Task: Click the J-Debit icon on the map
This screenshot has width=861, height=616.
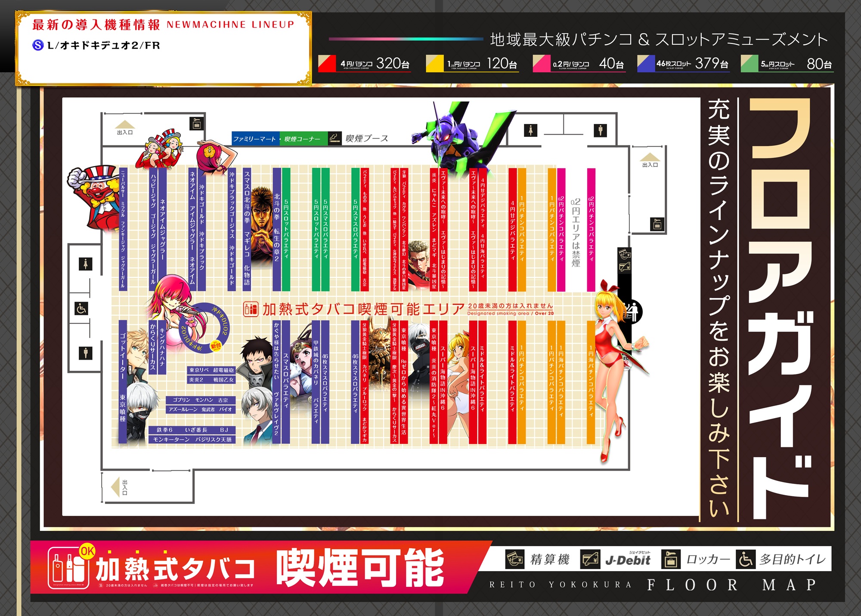Action: tap(624, 268)
